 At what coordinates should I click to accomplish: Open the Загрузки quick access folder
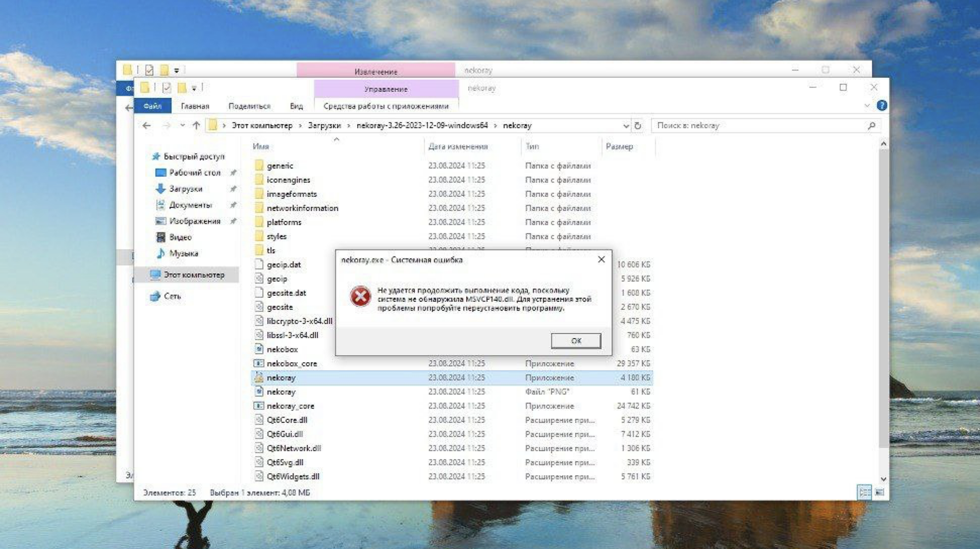185,189
